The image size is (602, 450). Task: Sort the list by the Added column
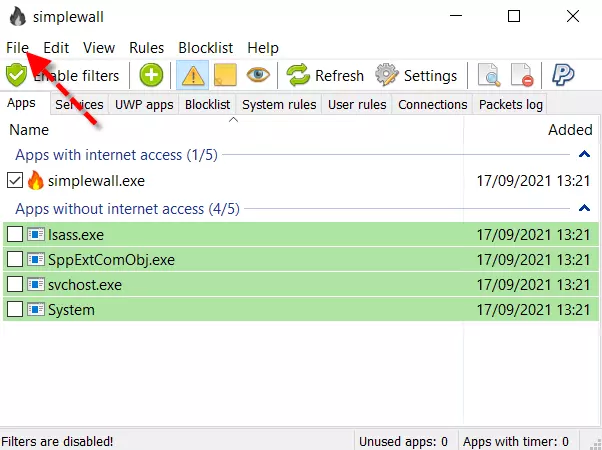pyautogui.click(x=570, y=129)
